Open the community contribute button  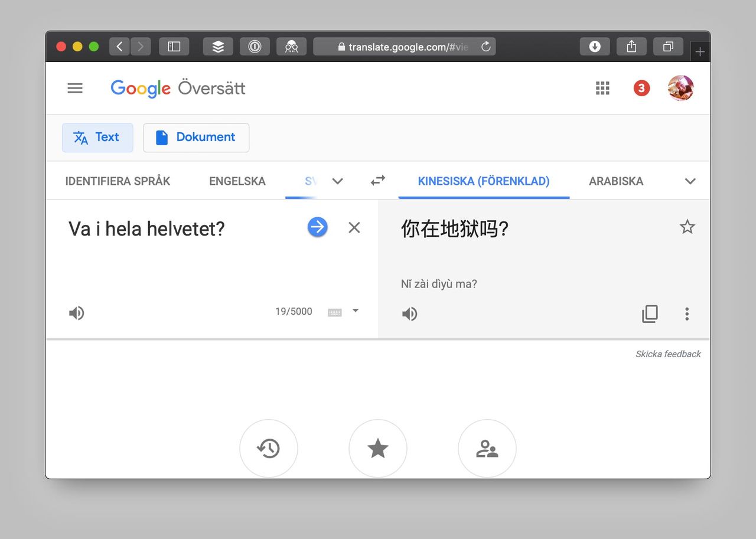coord(487,449)
